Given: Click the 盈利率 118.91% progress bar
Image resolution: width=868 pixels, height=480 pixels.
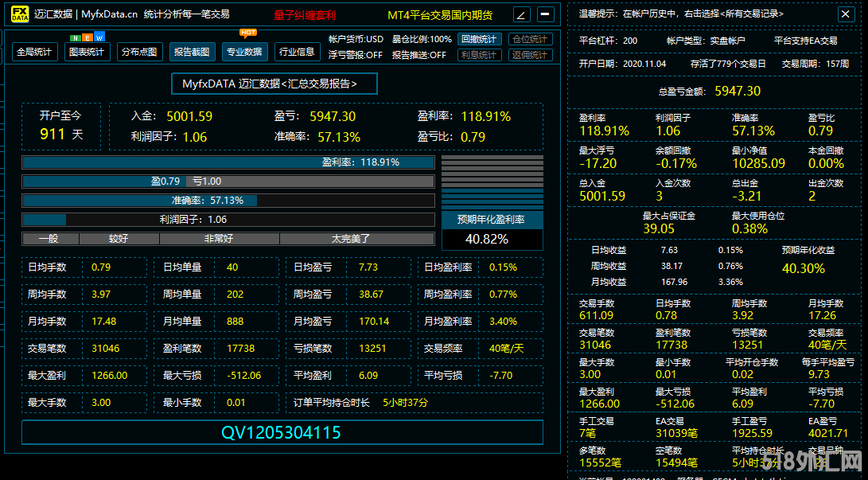Looking at the screenshot, I should click(228, 162).
